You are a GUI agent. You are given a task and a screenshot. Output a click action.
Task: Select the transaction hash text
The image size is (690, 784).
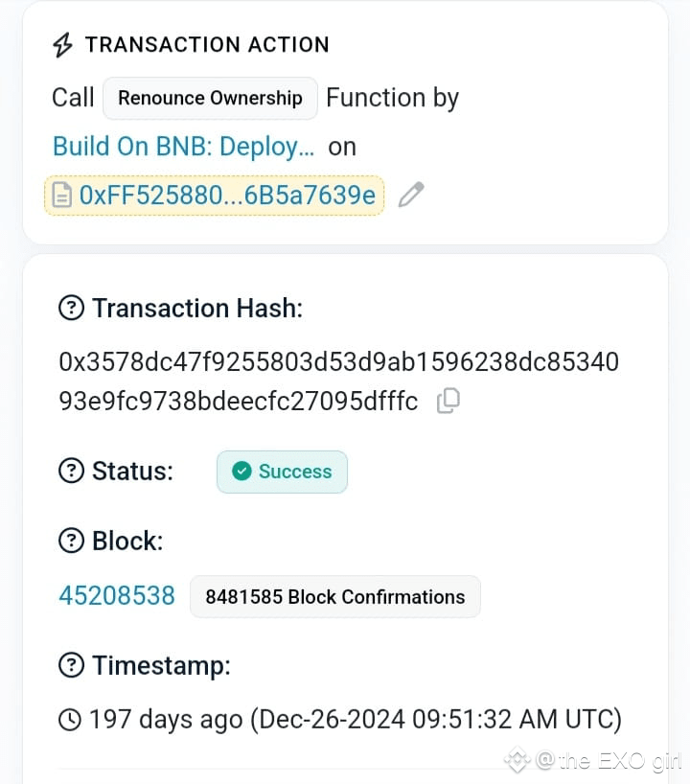tap(338, 381)
